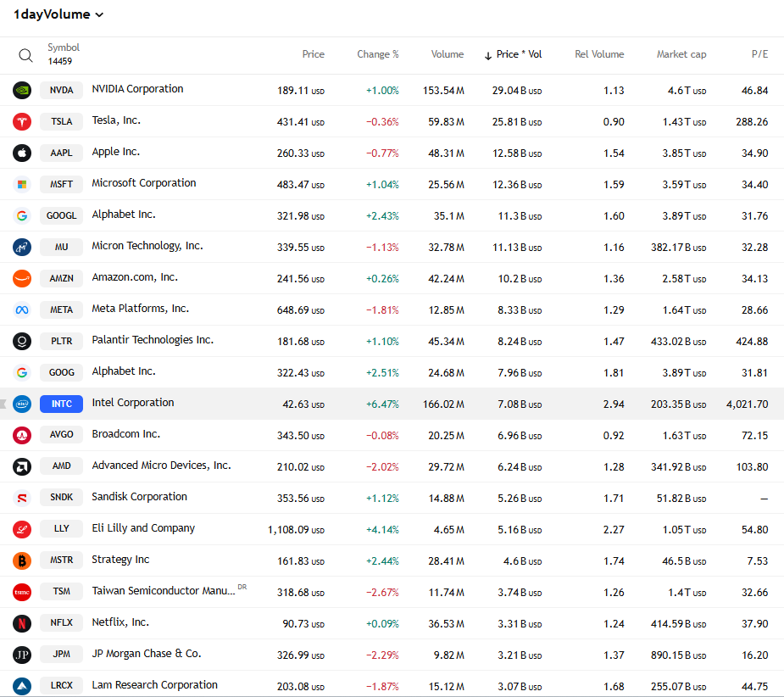Open the AMZN ticker symbol
The height and width of the screenshot is (697, 784).
[62, 278]
